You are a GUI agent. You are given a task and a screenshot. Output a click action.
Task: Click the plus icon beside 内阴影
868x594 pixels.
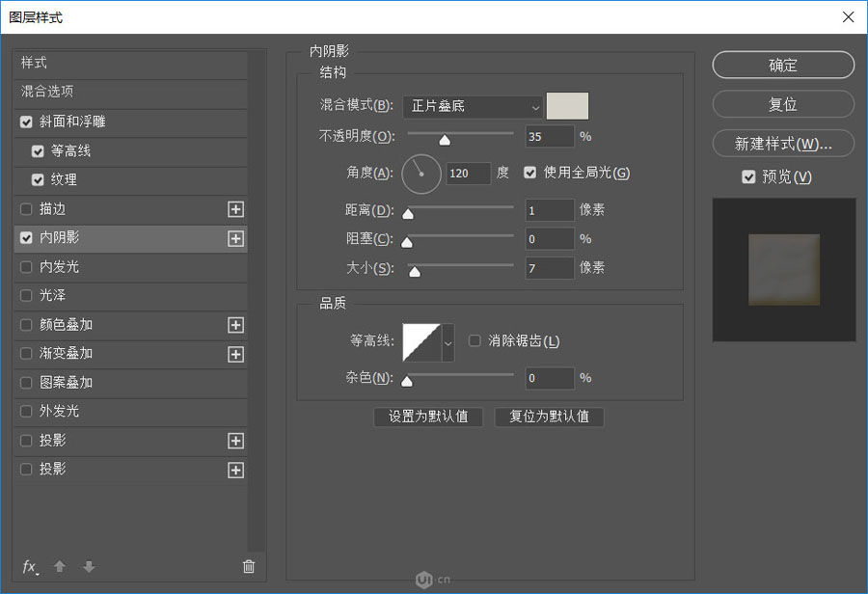click(x=235, y=238)
